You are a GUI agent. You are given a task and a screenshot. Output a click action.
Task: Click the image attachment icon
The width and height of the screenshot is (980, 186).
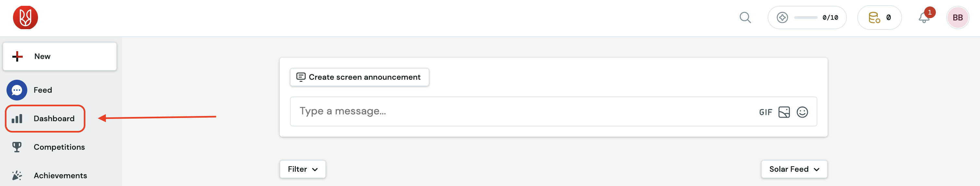point(784,112)
